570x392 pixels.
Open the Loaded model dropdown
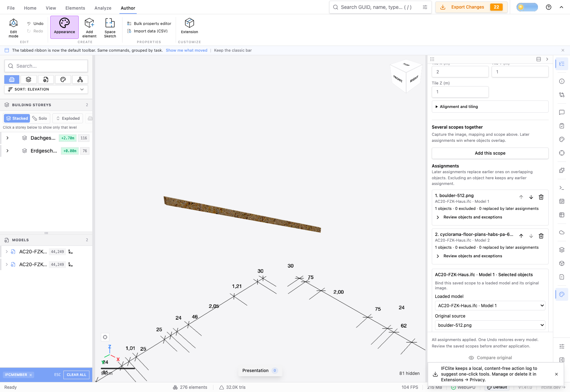click(x=490, y=306)
